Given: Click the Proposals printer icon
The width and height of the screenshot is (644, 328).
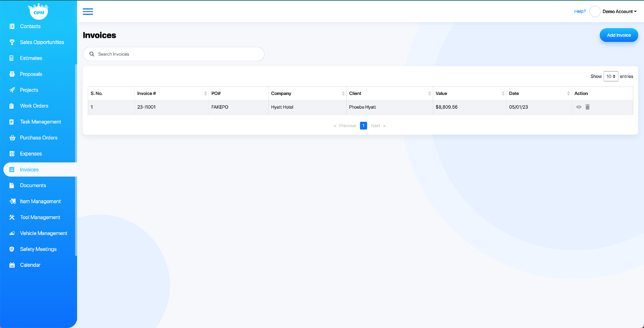Looking at the screenshot, I should 12,74.
